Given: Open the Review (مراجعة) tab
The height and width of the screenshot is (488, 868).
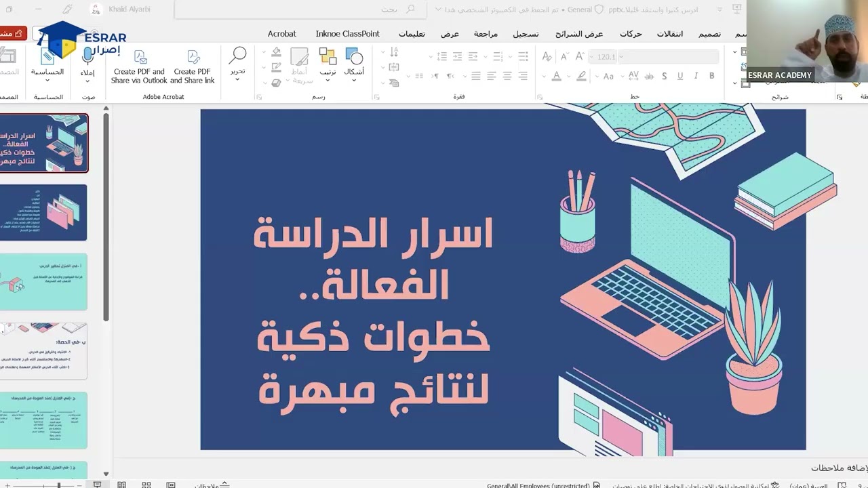Looking at the screenshot, I should 486,34.
